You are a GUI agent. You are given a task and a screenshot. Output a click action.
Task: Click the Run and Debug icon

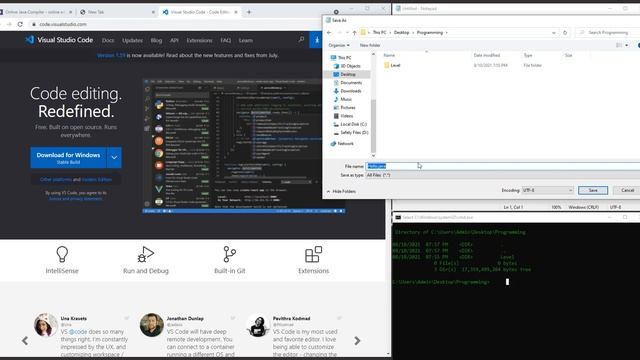pyautogui.click(x=146, y=254)
